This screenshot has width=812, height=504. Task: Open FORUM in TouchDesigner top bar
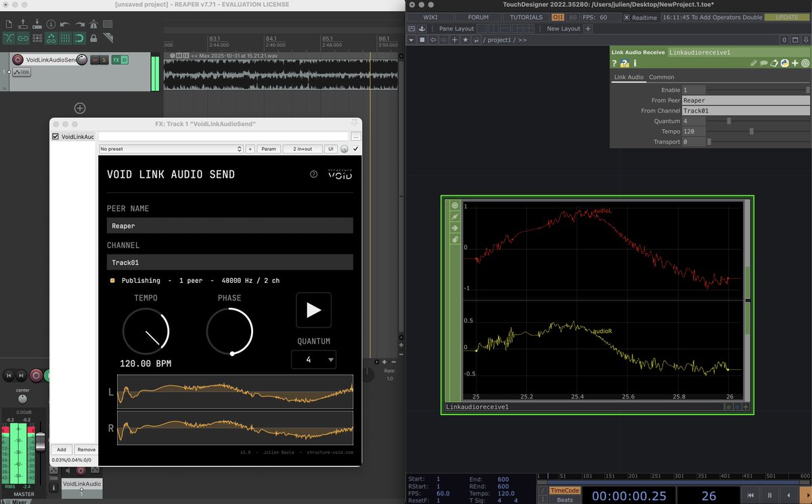478,17
